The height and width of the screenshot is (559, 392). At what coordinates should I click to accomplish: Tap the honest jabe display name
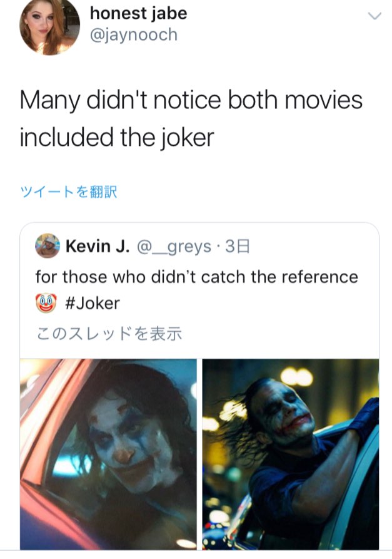point(139,14)
